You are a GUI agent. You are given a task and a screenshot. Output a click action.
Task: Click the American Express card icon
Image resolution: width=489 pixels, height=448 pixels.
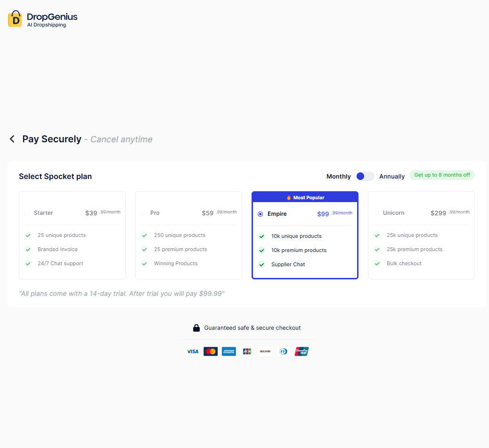pyautogui.click(x=229, y=351)
